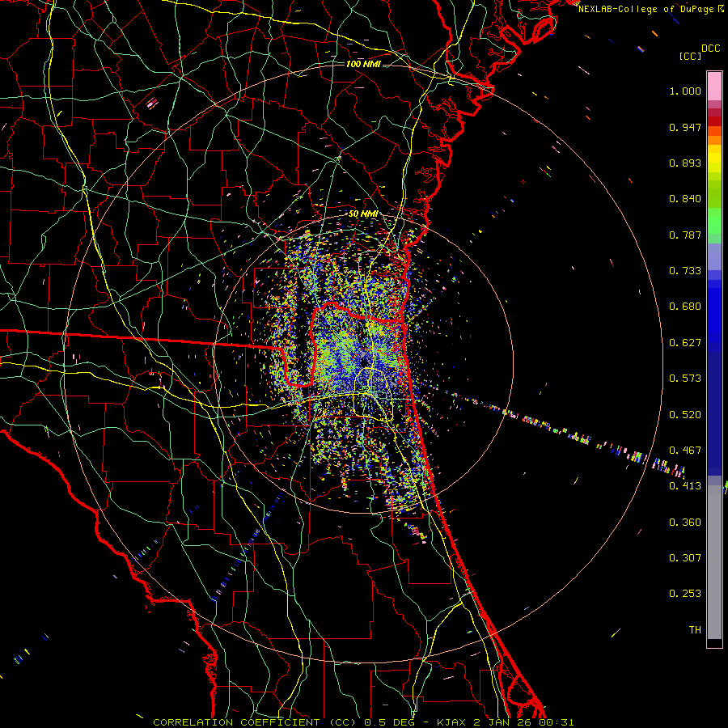728x728 pixels.
Task: Select the 0.627 scale value
Action: pyautogui.click(x=685, y=343)
